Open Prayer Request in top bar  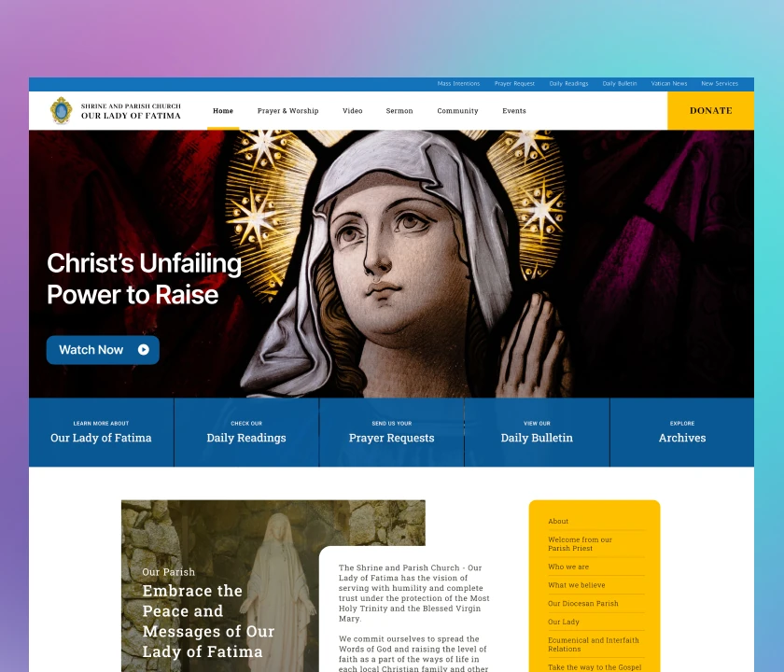tap(514, 83)
